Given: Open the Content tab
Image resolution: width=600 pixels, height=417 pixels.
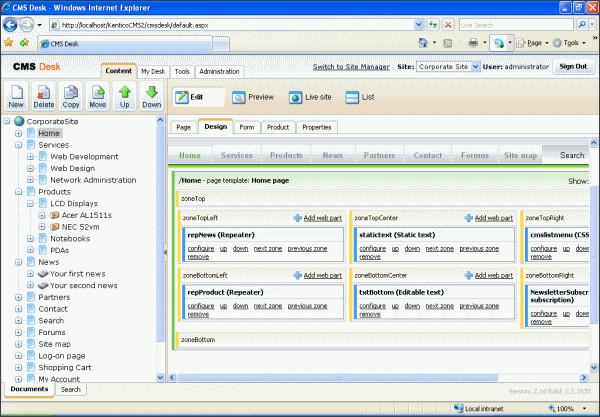Looking at the screenshot, I should 118,71.
